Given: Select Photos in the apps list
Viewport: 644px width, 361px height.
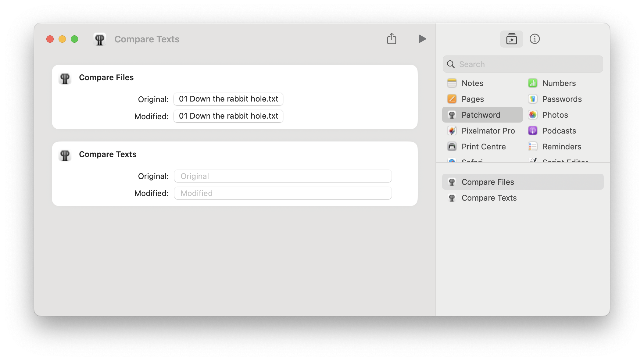Looking at the screenshot, I should (x=563, y=115).
